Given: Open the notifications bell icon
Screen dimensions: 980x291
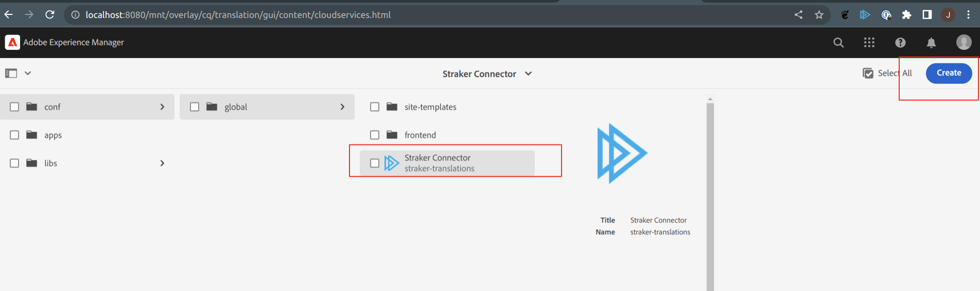Looking at the screenshot, I should tap(931, 43).
